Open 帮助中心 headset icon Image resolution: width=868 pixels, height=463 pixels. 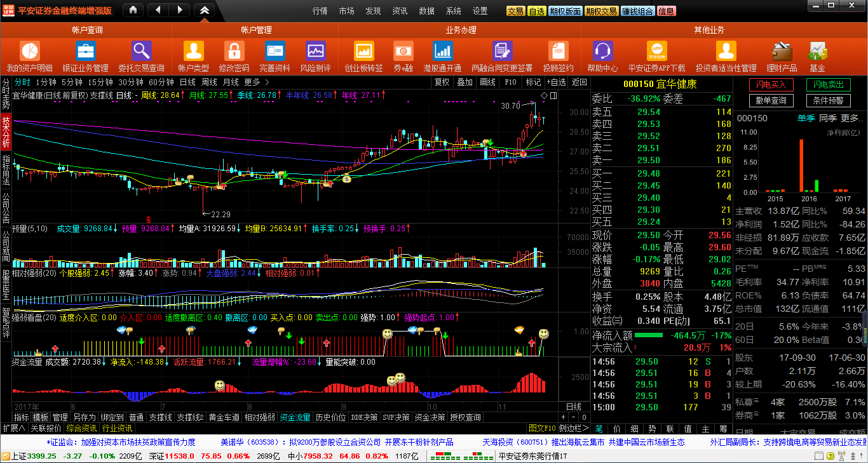coord(602,51)
